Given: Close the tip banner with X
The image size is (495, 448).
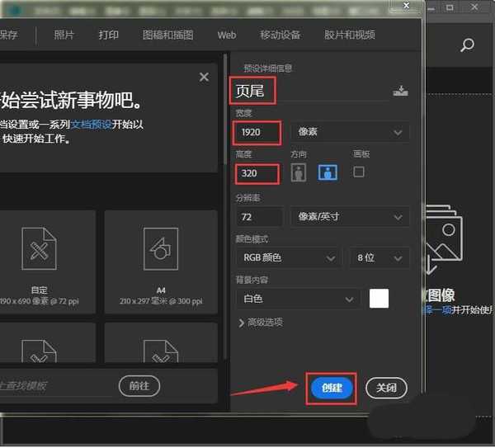Looking at the screenshot, I should 204,77.
